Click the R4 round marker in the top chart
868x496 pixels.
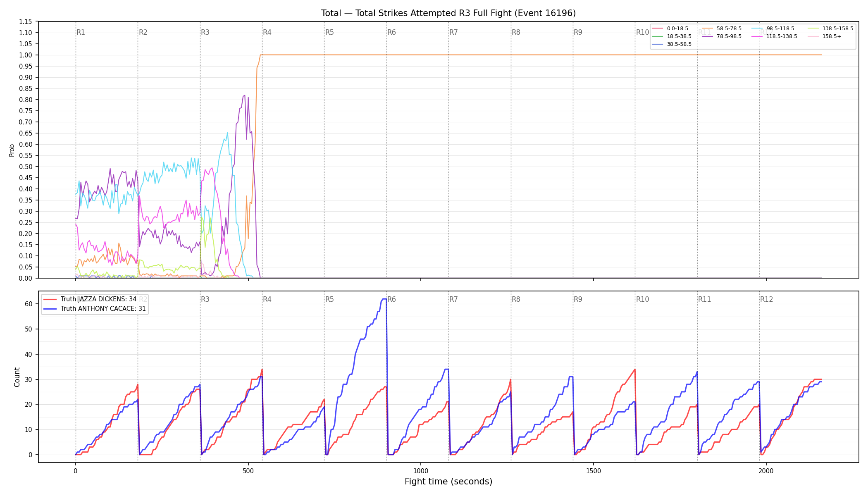coord(267,32)
